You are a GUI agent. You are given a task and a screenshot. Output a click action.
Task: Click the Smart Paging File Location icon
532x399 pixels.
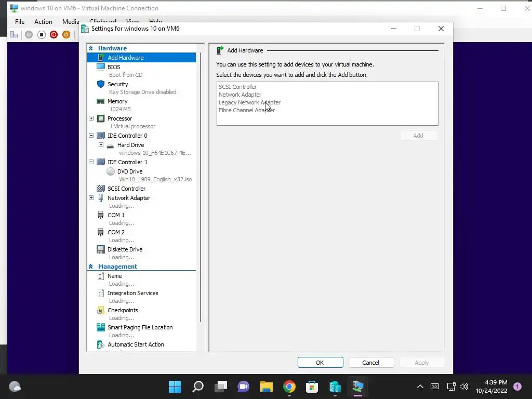101,327
